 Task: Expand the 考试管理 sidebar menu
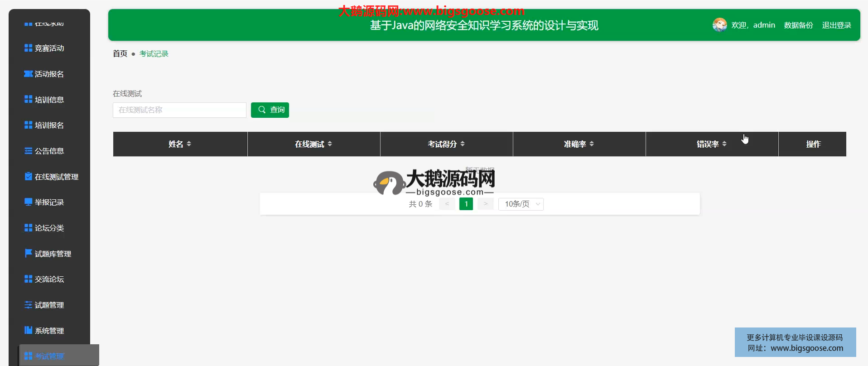click(x=50, y=356)
